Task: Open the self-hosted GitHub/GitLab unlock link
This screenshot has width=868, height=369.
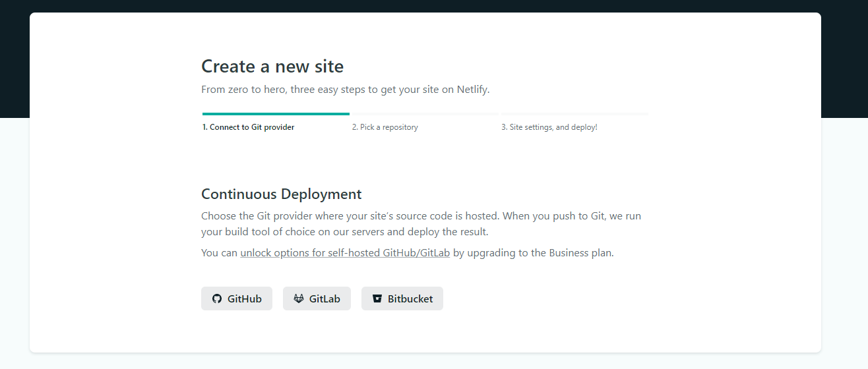Action: pos(345,253)
